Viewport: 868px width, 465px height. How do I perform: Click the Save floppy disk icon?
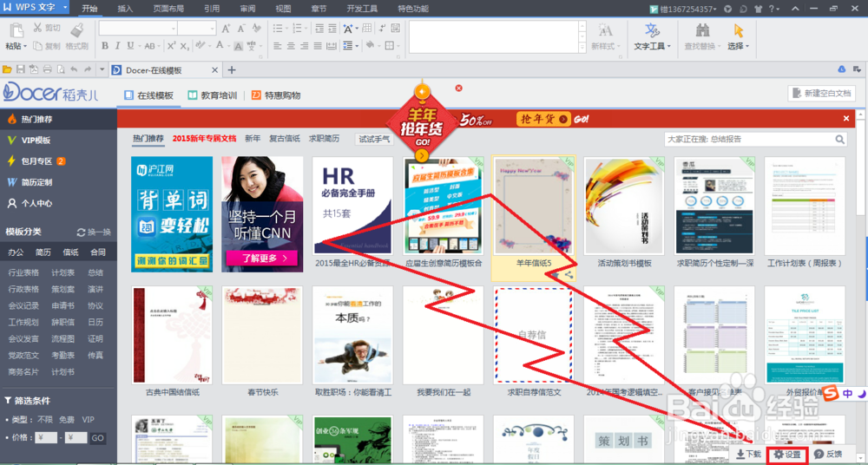coord(21,69)
